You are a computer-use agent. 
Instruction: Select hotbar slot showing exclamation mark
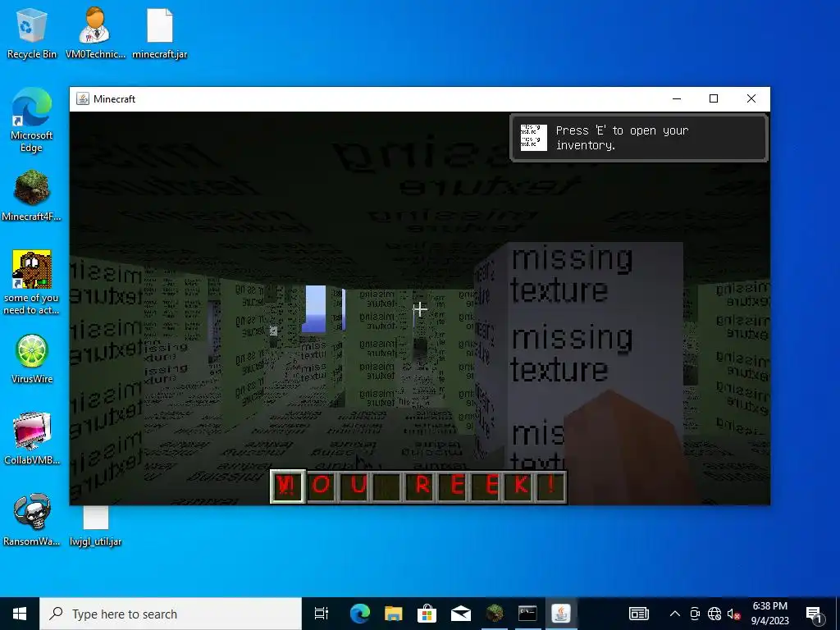point(549,486)
